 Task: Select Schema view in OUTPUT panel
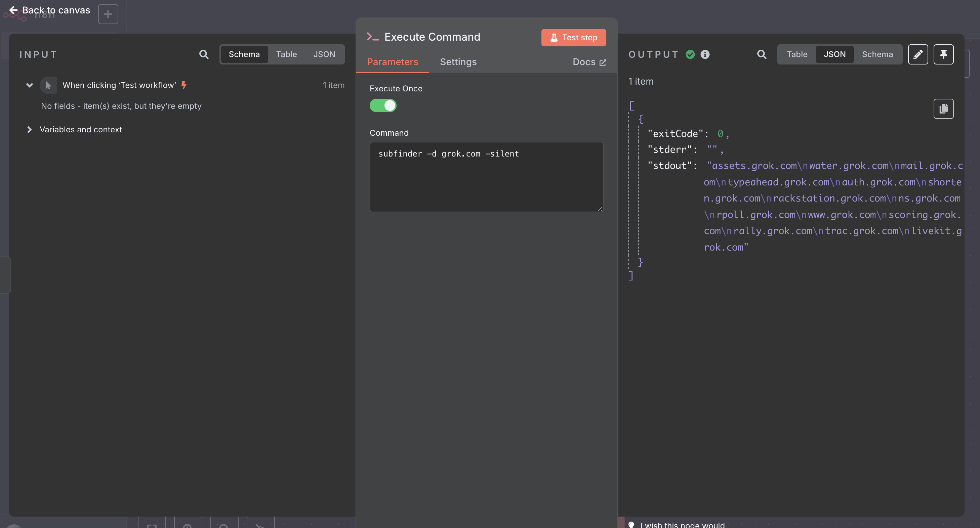tap(877, 54)
